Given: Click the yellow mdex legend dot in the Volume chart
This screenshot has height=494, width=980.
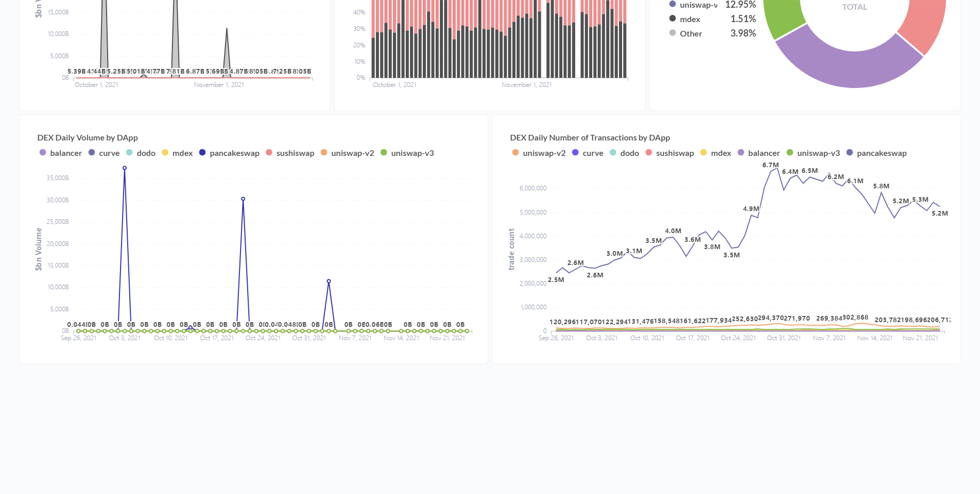Looking at the screenshot, I should [165, 153].
